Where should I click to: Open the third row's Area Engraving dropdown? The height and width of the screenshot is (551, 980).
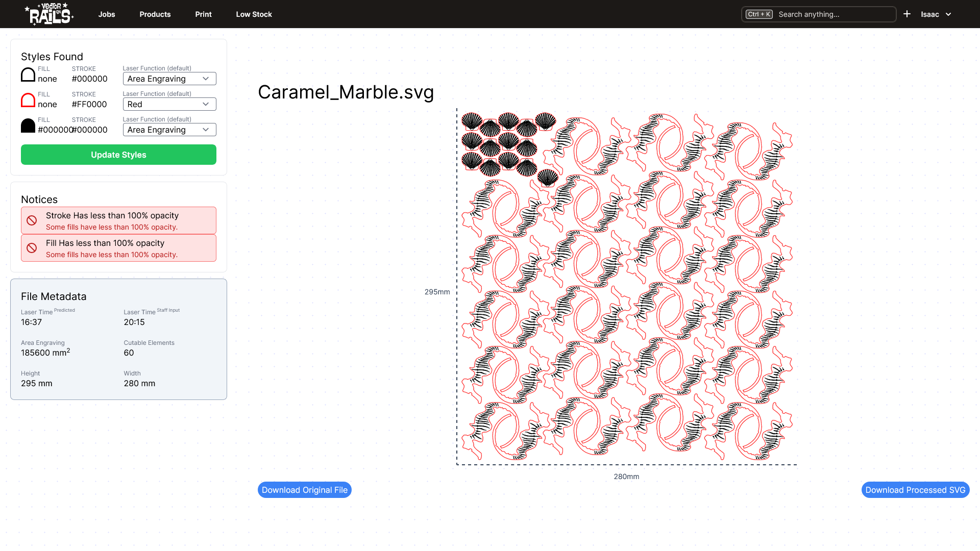[x=169, y=130]
